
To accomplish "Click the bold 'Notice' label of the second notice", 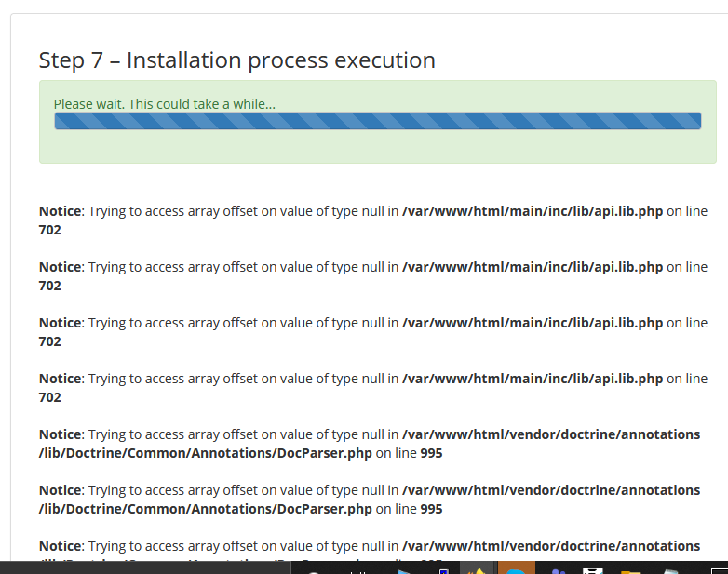I will click(60, 267).
